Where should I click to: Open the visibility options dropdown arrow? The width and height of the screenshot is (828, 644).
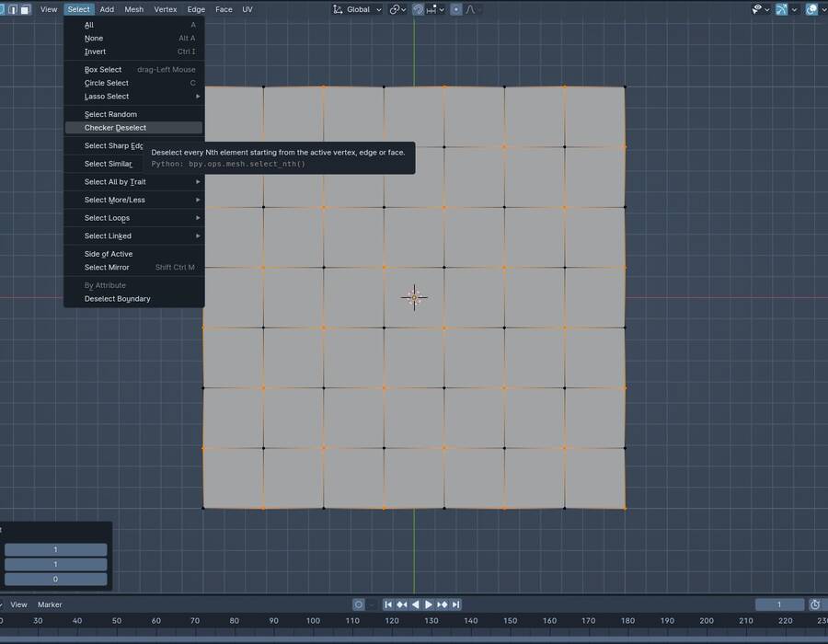pos(766,9)
